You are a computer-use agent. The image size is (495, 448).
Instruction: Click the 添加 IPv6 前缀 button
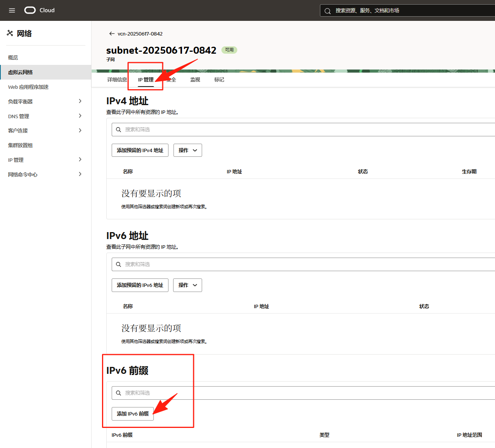click(x=133, y=414)
